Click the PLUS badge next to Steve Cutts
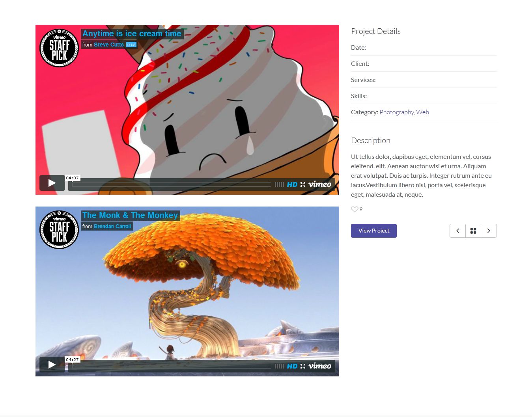This screenshot has width=532, height=417. tap(131, 45)
